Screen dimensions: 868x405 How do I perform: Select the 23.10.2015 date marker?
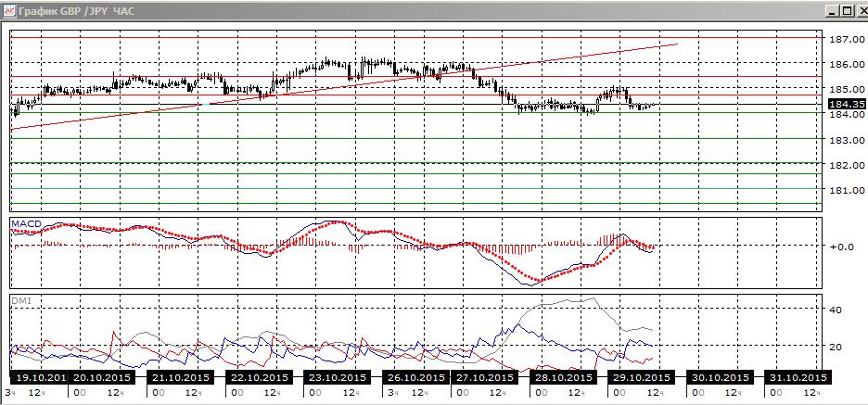click(x=338, y=378)
